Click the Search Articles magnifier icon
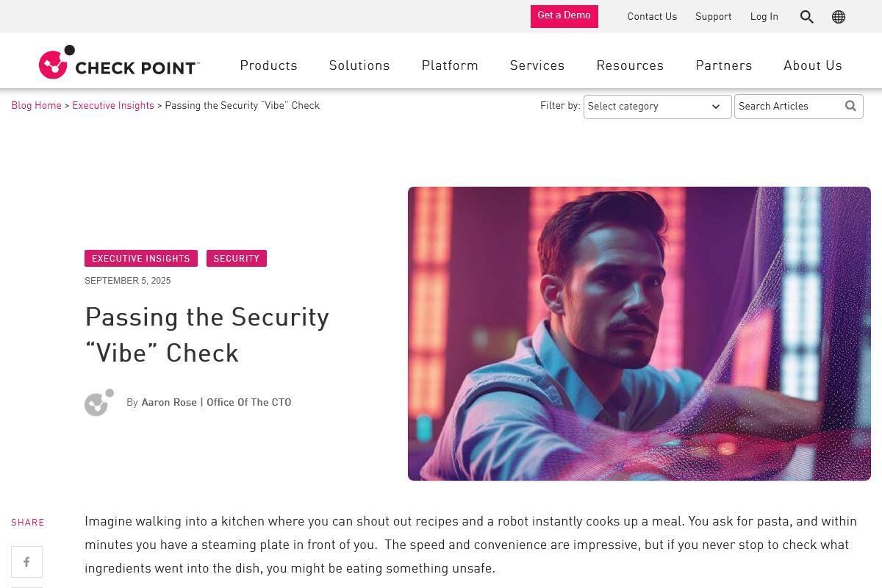Viewport: 882px width, 588px height. pyautogui.click(x=850, y=106)
